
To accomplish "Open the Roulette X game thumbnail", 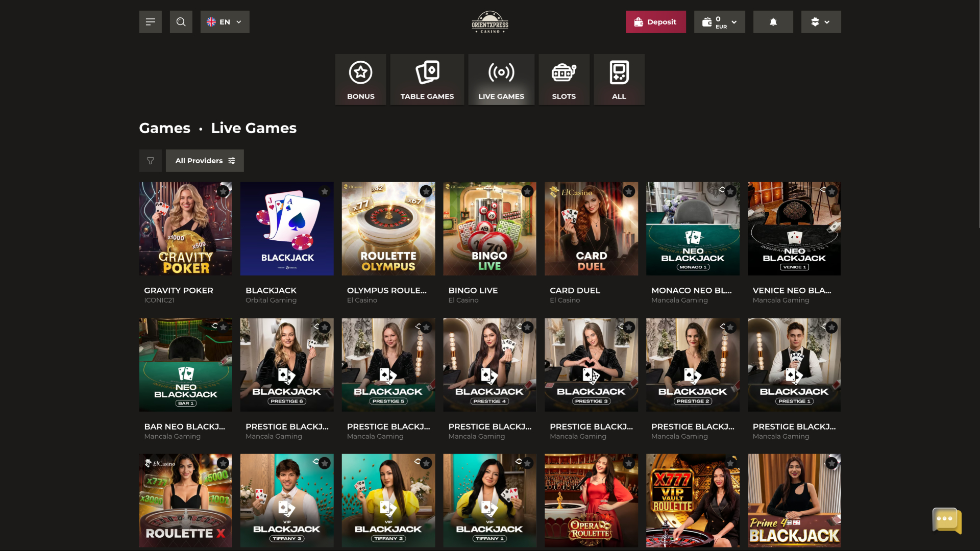I will tap(186, 500).
